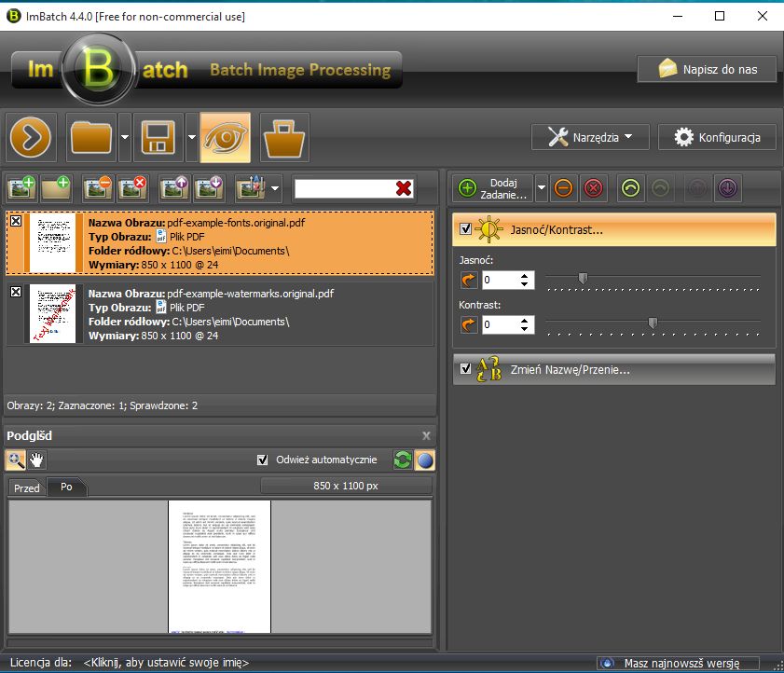The image size is (784, 673).
Task: Adjust the Kontrast spinner arrows
Action: pyautogui.click(x=524, y=325)
